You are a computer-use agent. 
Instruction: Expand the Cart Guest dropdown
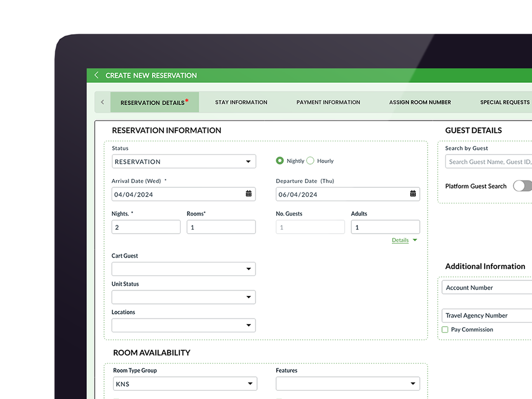click(184, 269)
